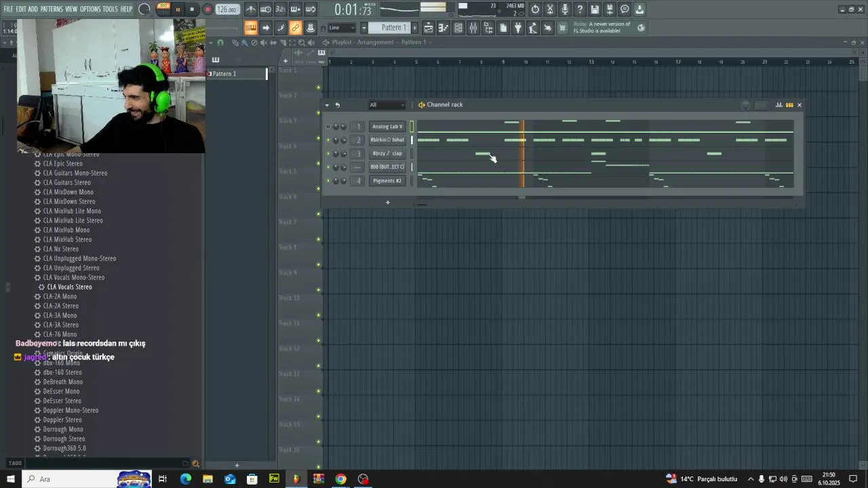Click the Pigments #2 channel button
Screen dimensions: 868x488
click(x=387, y=181)
